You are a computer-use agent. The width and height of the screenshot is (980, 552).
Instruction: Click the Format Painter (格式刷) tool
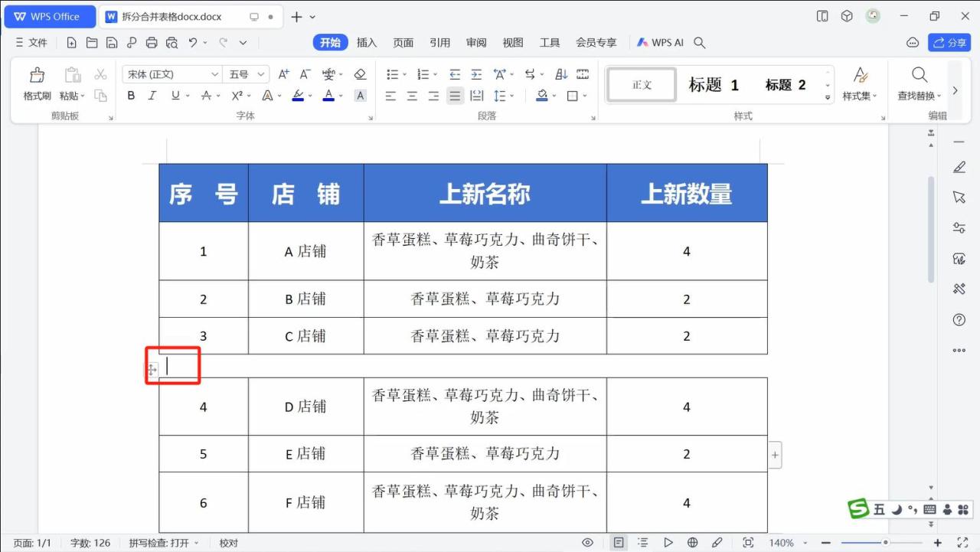tap(37, 84)
